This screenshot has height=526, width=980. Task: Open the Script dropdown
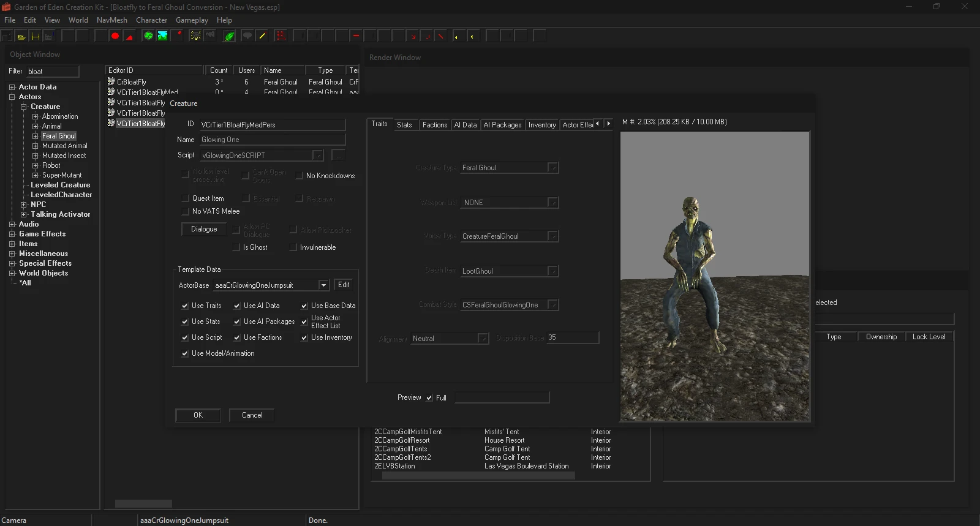(317, 156)
